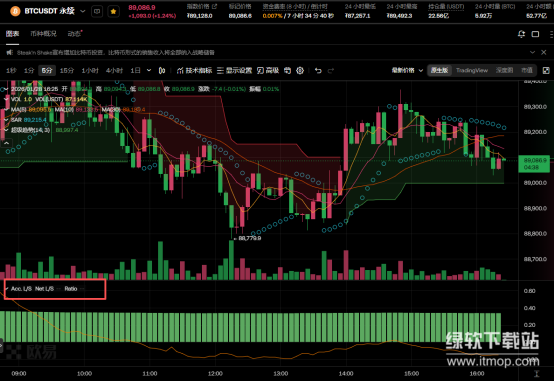Click the fullscreen chart icon
The height and width of the screenshot is (381, 554).
pyautogui.click(x=546, y=71)
